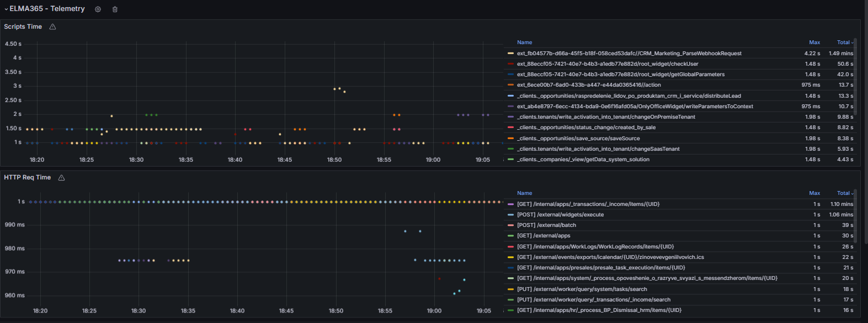Select OnlyOfficeWidget/writeParametersToContext legend entry
The image size is (868, 323).
click(x=635, y=107)
